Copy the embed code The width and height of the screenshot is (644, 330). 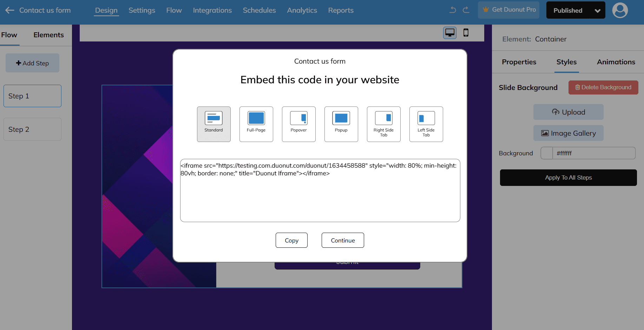291,240
